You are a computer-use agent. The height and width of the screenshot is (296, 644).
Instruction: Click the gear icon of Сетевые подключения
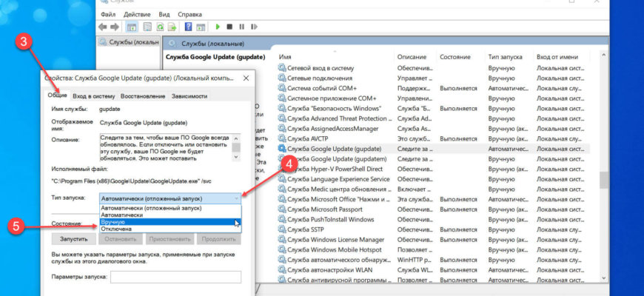click(x=282, y=78)
